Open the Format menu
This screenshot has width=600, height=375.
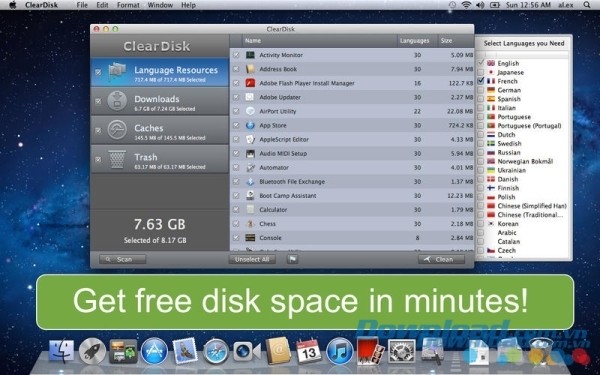pyautogui.click(x=128, y=5)
